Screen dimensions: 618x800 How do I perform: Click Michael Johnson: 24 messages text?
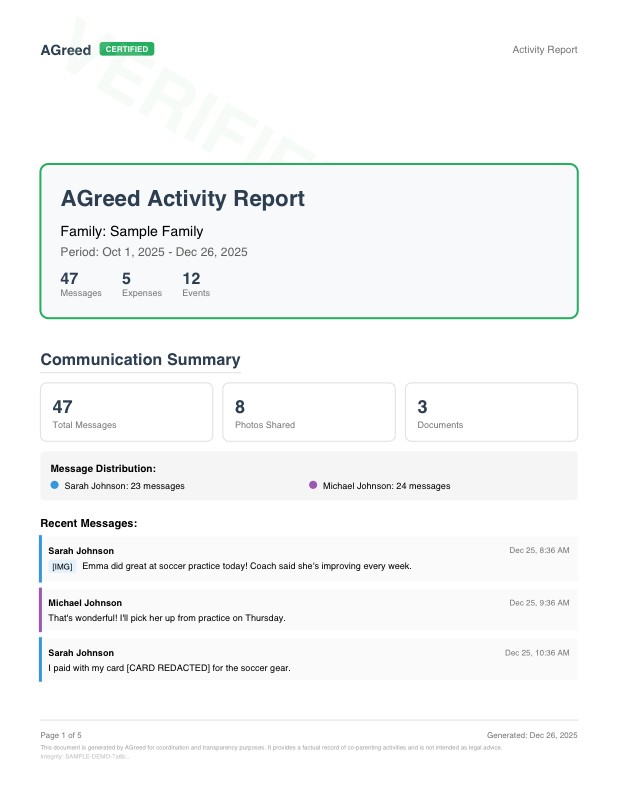tap(386, 486)
